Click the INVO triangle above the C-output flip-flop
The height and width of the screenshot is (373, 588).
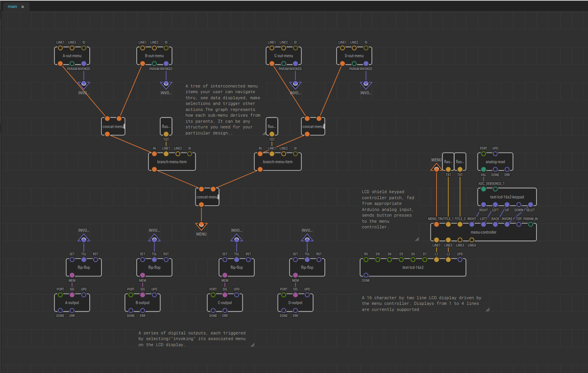pyautogui.click(x=237, y=238)
